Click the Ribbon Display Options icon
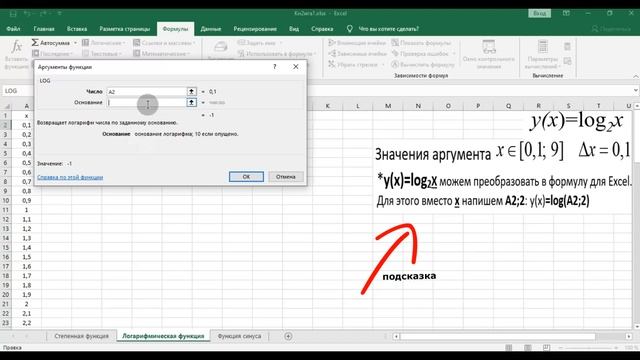This screenshot has width=640, height=360. [x=566, y=13]
